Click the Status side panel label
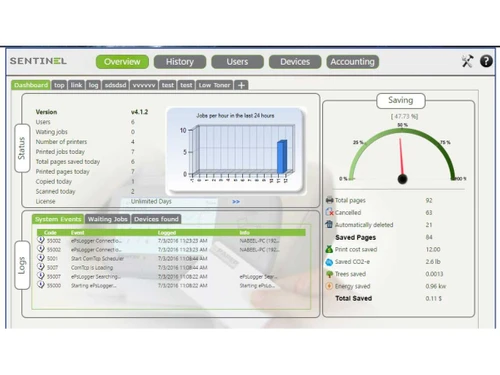This screenshot has height=375, width=500. tap(22, 148)
